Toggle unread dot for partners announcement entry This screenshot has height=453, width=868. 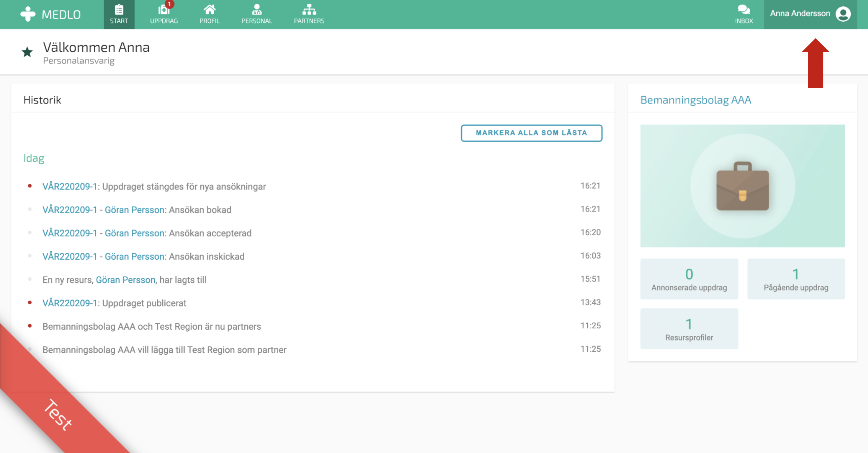point(30,326)
